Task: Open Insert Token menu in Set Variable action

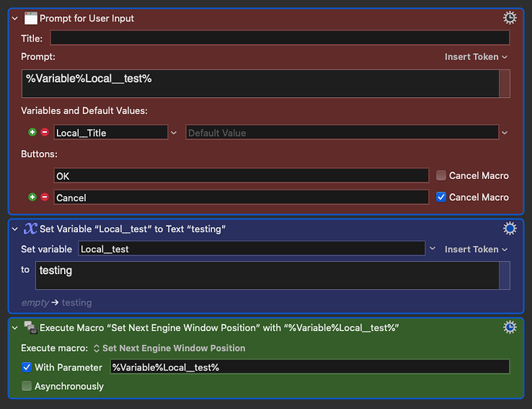Action: point(476,249)
